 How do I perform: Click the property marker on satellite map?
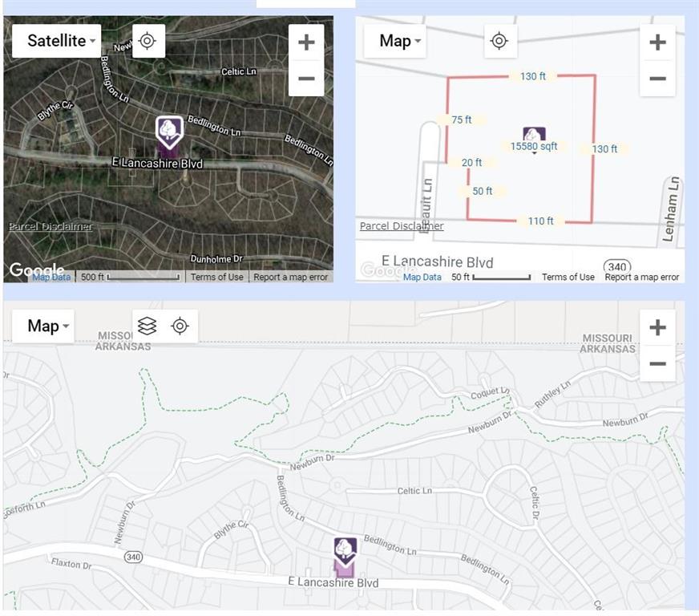coord(169,132)
